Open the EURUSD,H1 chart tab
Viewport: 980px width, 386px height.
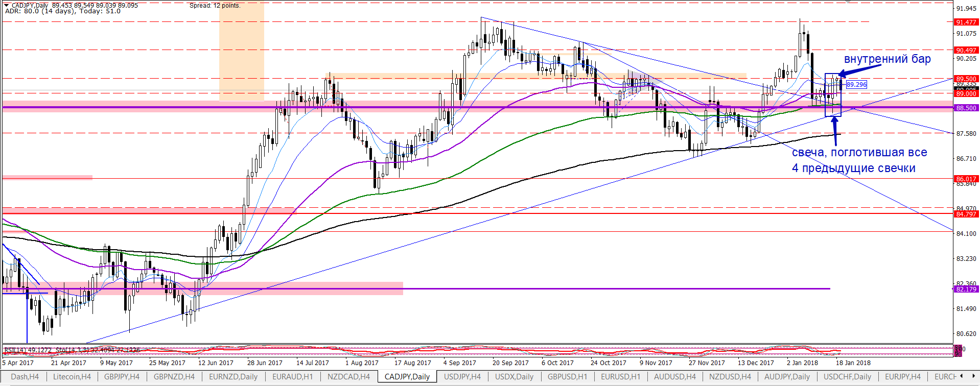[x=621, y=377]
